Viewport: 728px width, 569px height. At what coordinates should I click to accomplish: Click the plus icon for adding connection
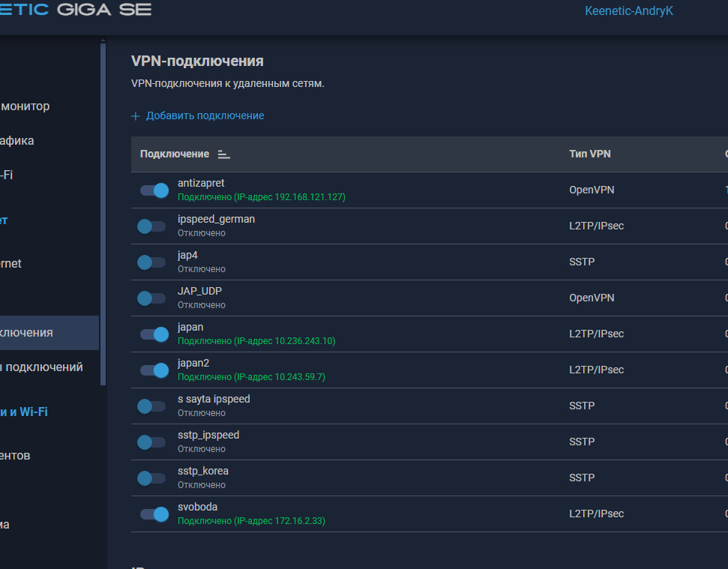click(x=136, y=116)
